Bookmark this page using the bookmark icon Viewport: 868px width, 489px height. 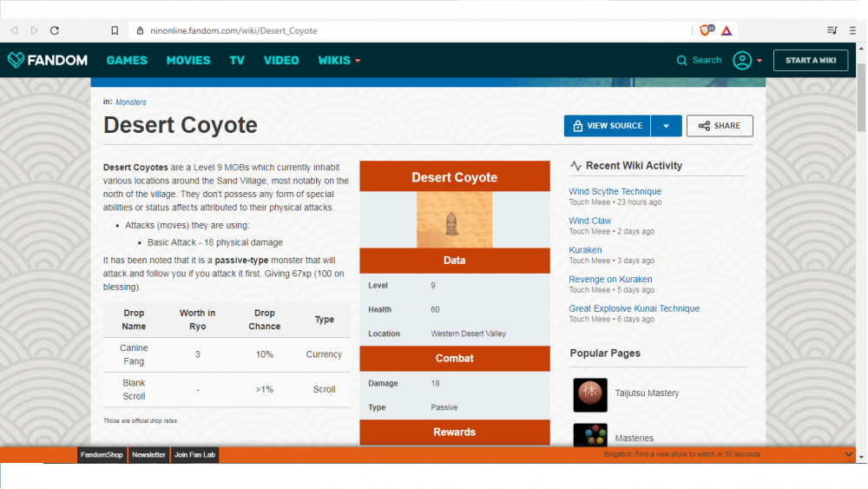click(115, 30)
